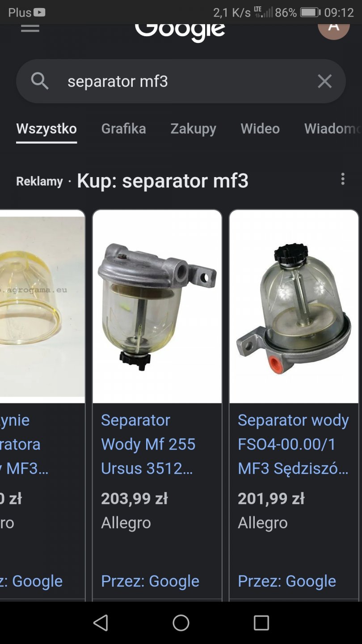Open the ads three-dot options menu
362x644 pixels.
click(343, 179)
